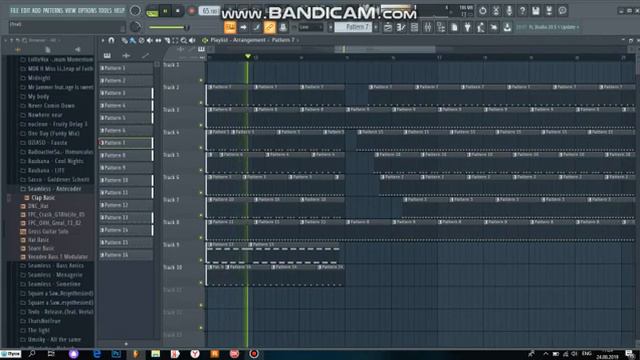Select Pattern 7 in pattern picker
The width and height of the screenshot is (640, 360).
[126, 143]
